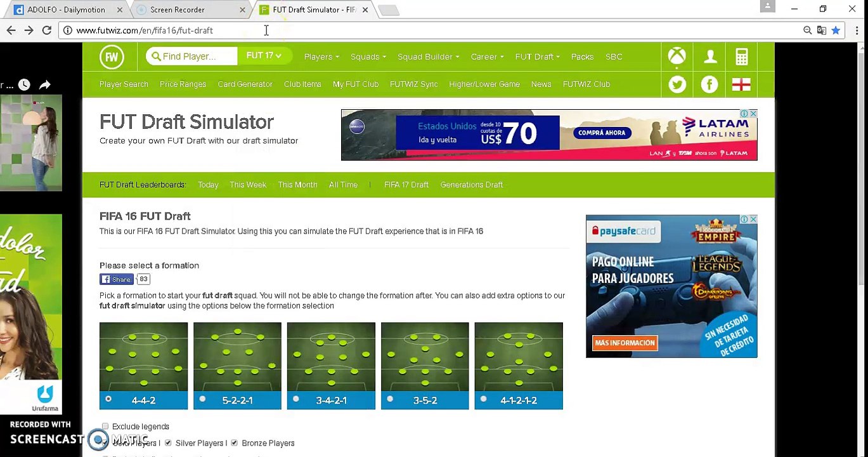Open the Packs menu item

[x=582, y=56]
